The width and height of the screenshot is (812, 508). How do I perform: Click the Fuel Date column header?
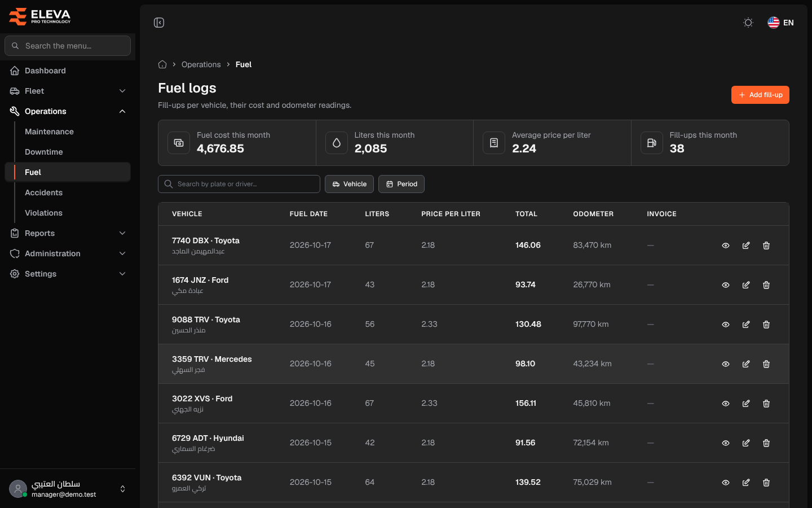point(308,214)
